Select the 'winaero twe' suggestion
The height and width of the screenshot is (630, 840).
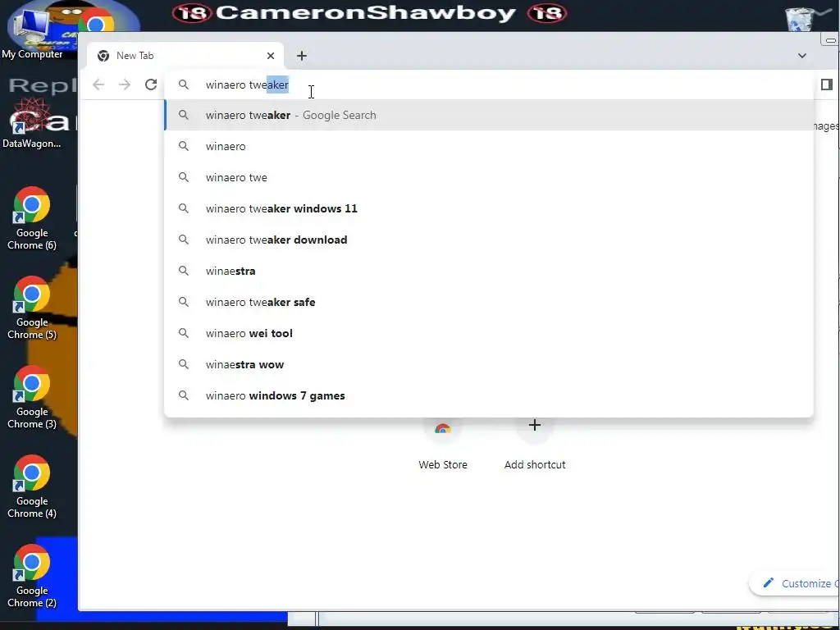(x=489, y=177)
